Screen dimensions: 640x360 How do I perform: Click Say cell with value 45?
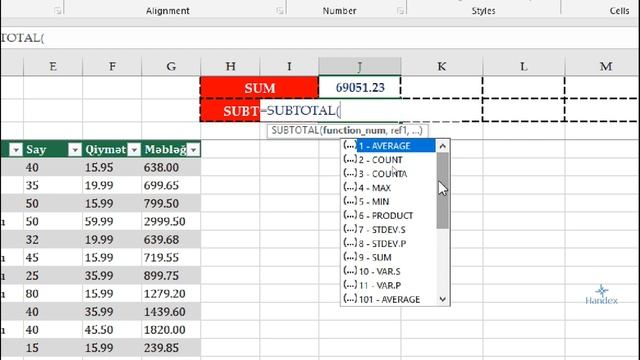coord(53,258)
